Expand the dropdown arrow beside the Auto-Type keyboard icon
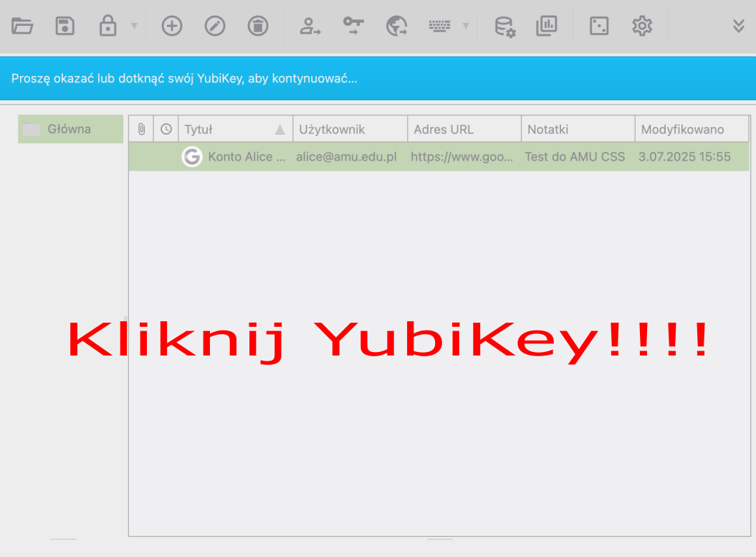Screen dimensions: 756x557 (x=466, y=27)
